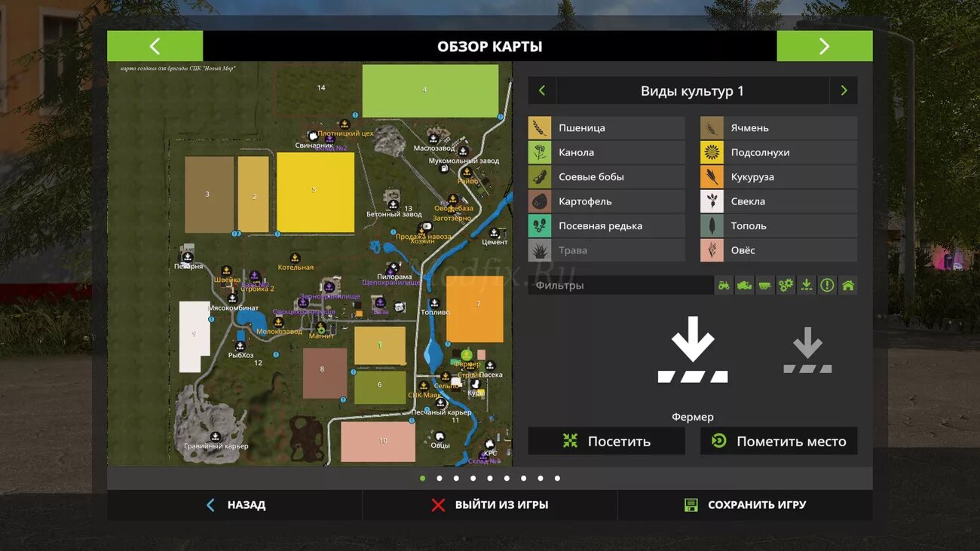Click the Посетить button
The image size is (980, 551).
[x=607, y=441]
